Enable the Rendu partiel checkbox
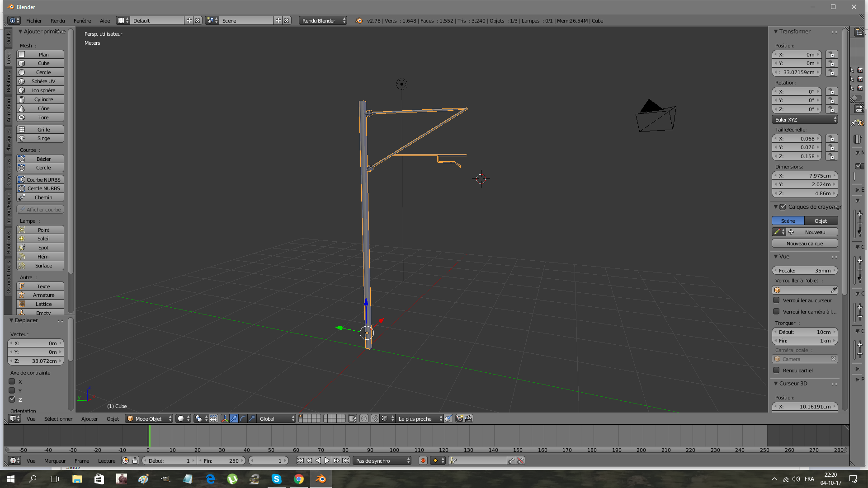 [x=776, y=370]
